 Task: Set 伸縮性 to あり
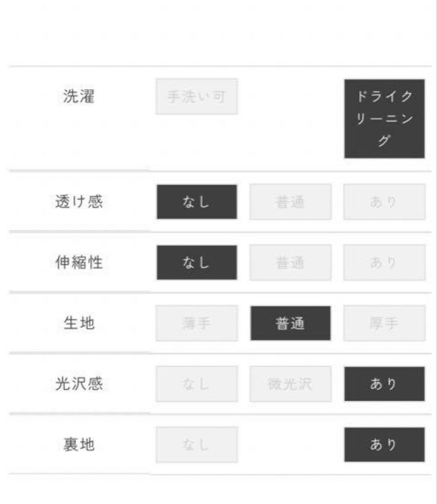[x=384, y=263]
